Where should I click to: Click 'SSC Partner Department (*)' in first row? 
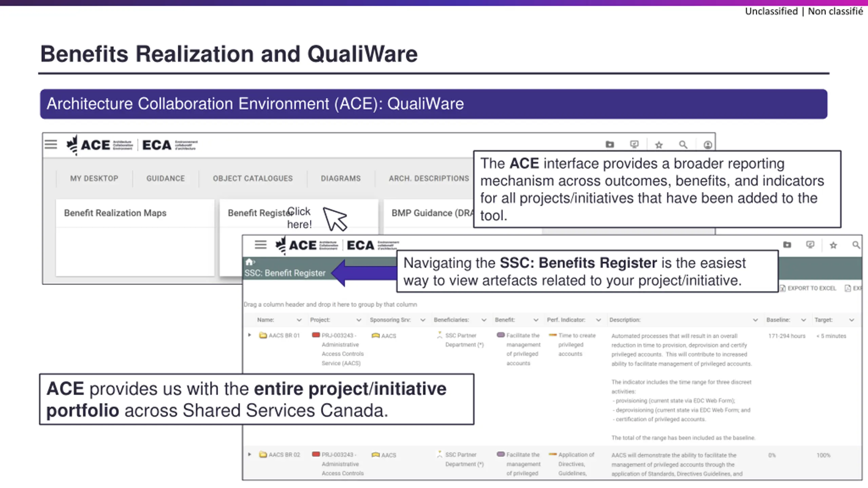click(465, 340)
